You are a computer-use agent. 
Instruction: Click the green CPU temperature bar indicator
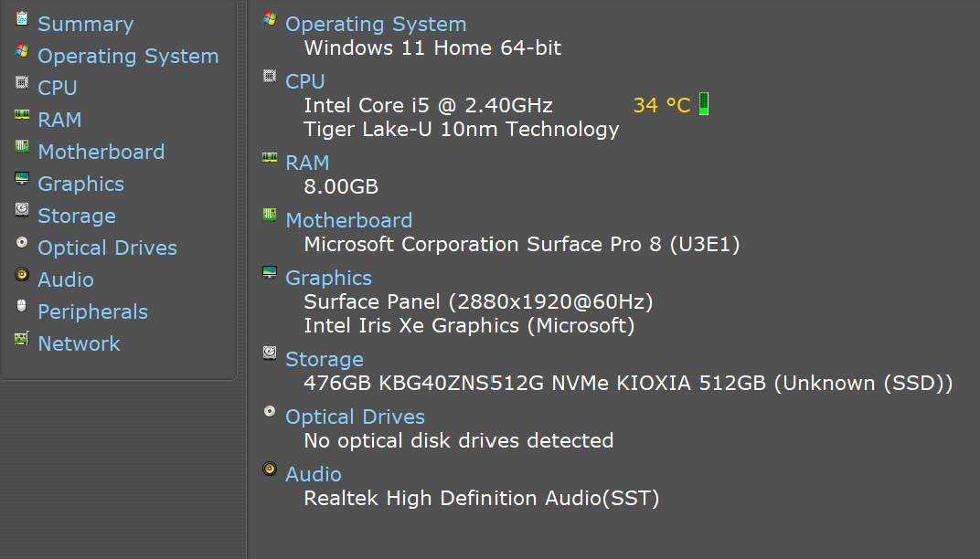pos(703,104)
